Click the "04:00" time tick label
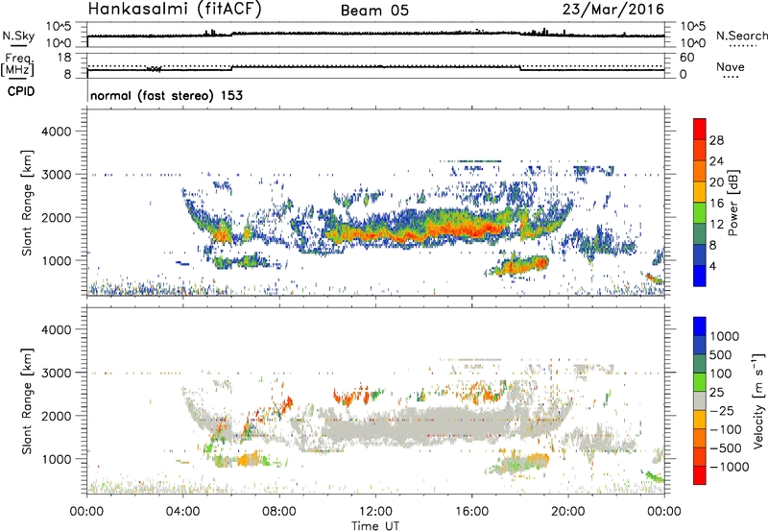Viewport: 768px width, 532px height. (182, 512)
